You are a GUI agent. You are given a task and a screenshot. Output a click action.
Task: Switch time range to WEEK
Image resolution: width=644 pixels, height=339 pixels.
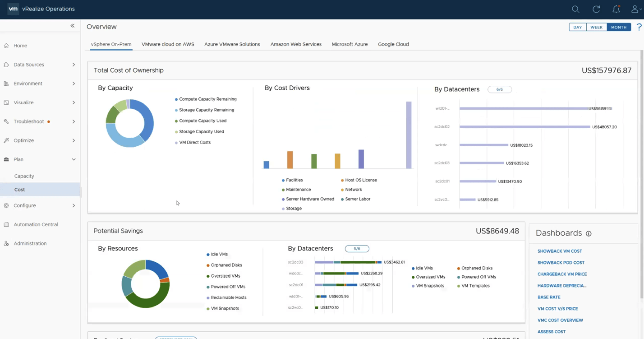[596, 27]
